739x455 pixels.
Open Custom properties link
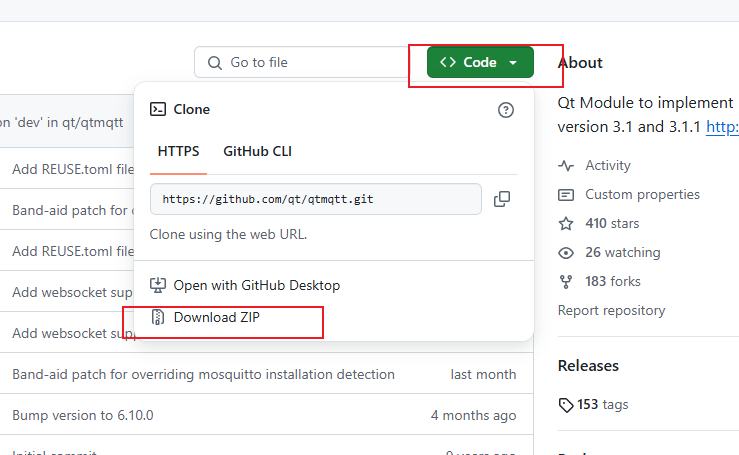click(642, 194)
